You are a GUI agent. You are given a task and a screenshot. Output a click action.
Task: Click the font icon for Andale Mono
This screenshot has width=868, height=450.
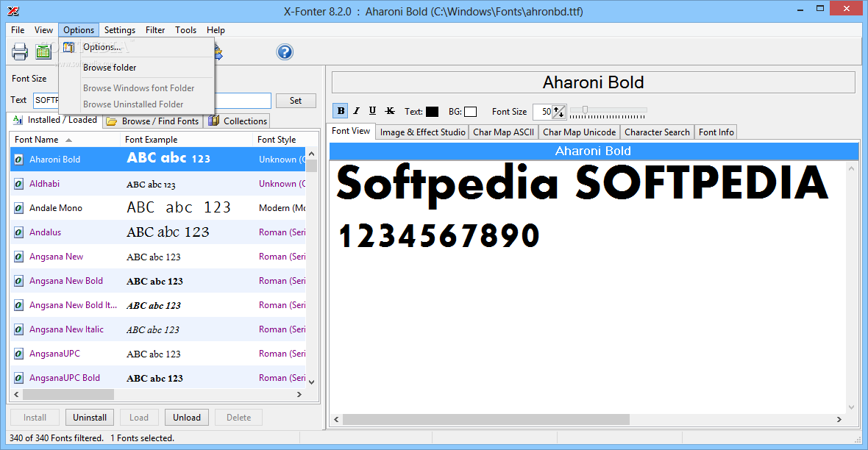(x=19, y=208)
